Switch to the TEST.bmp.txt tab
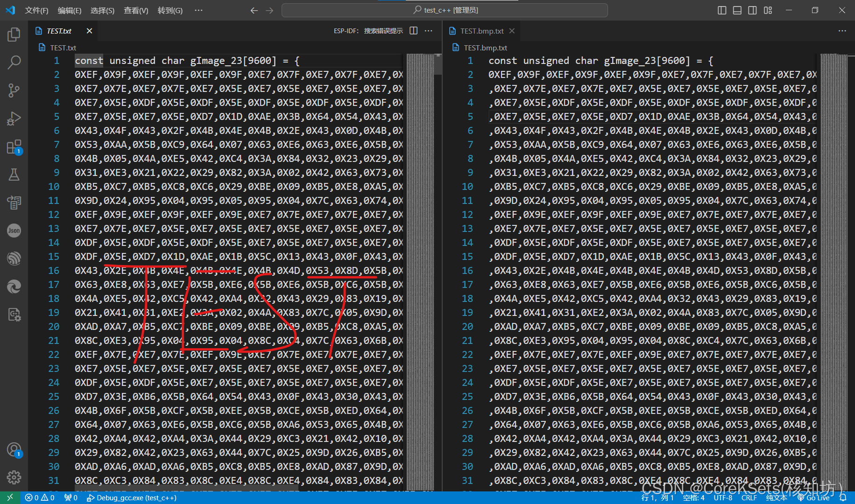Image resolution: width=855 pixels, height=504 pixels. (481, 31)
